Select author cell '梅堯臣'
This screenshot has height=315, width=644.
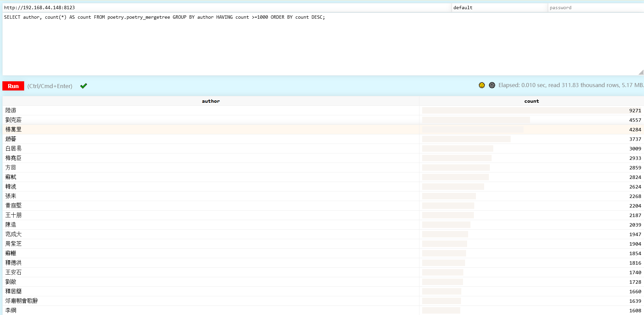[x=211, y=158]
